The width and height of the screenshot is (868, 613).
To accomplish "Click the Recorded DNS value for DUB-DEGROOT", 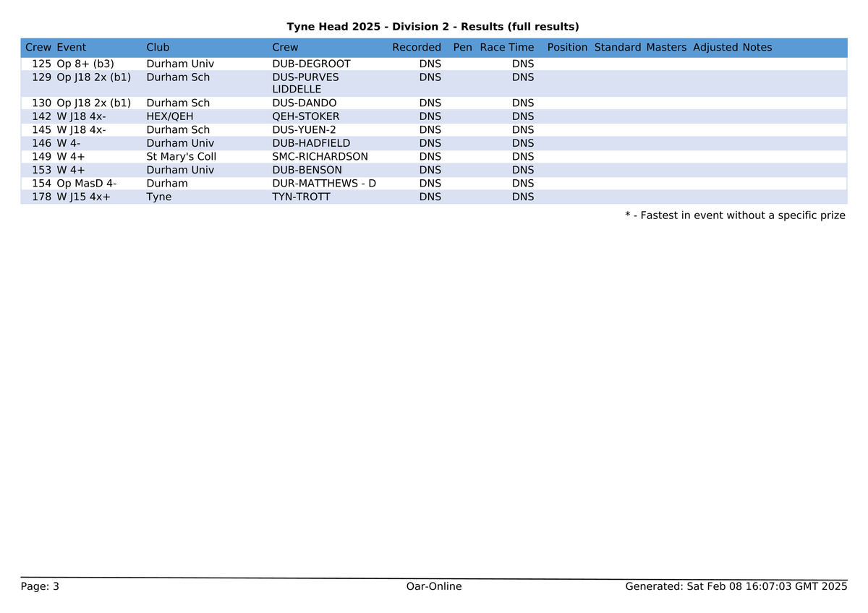I will pos(430,64).
